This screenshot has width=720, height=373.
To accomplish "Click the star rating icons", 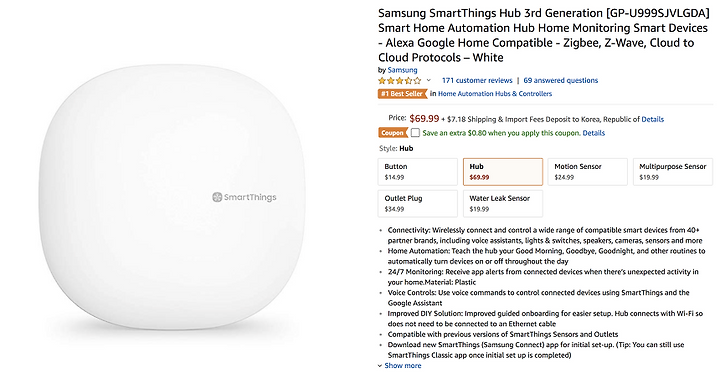I will (x=399, y=80).
